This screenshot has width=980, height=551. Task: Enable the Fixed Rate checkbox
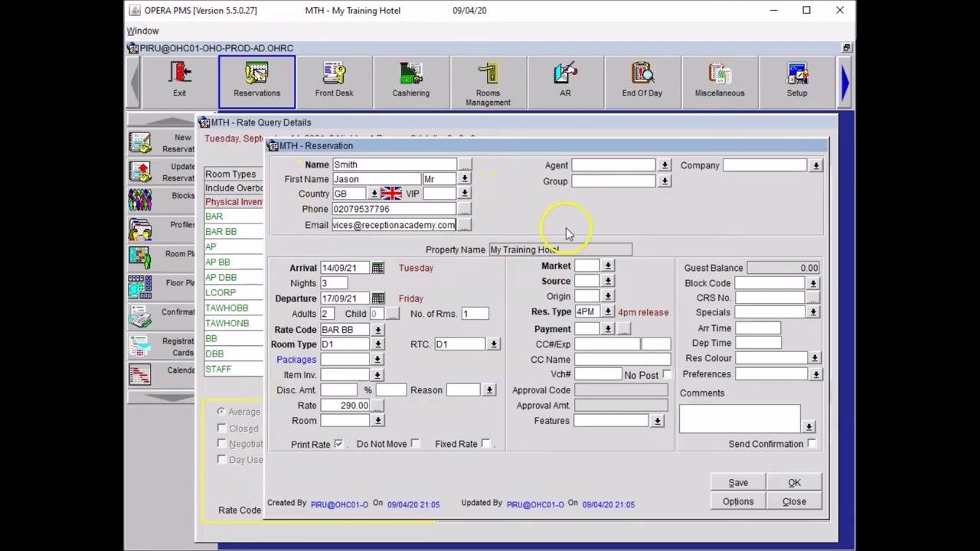(x=486, y=444)
